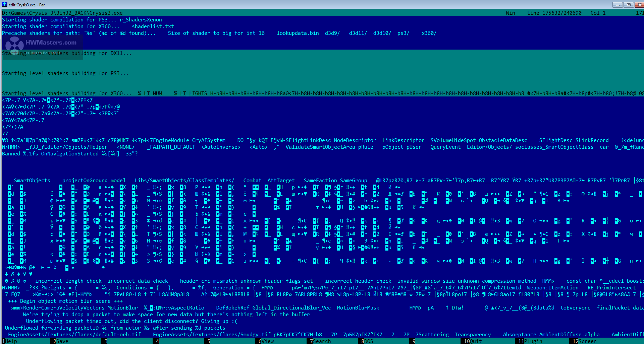Click the text incorrect length check

point(68,281)
